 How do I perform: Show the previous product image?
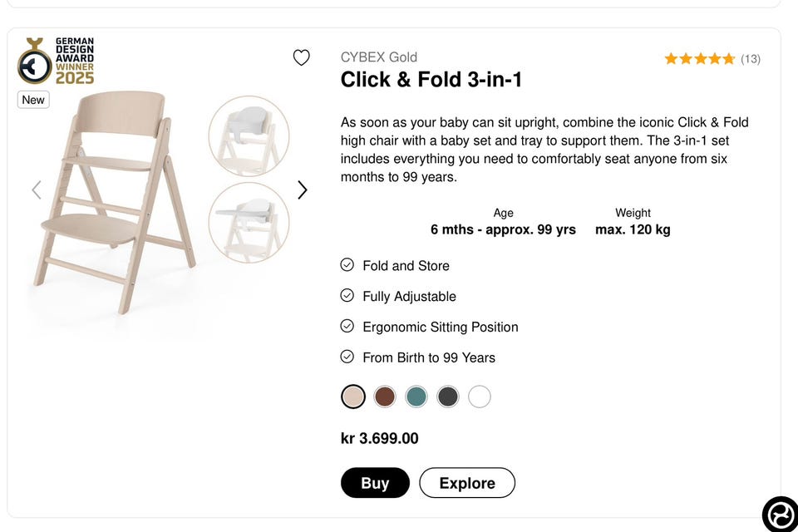pos(37,190)
